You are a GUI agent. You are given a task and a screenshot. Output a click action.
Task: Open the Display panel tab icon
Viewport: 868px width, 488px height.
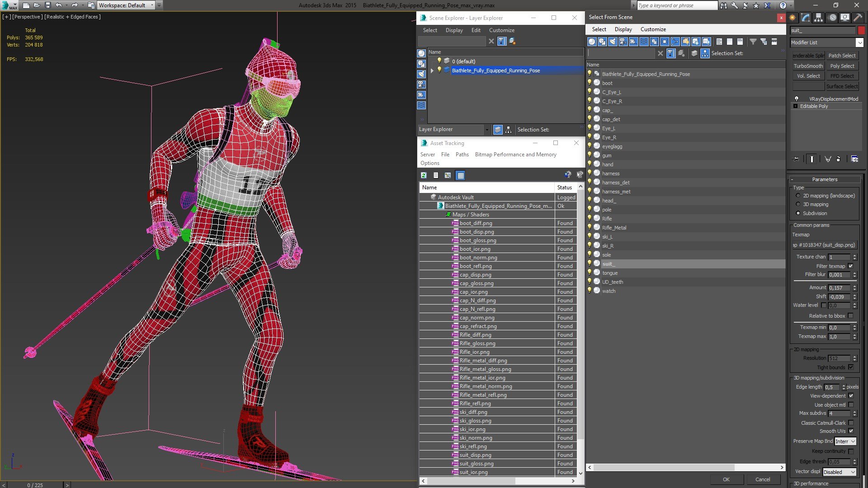pos(845,18)
